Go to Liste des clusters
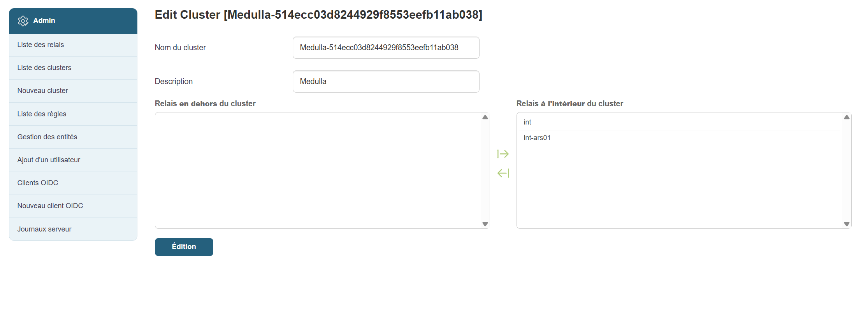This screenshot has width=868, height=321. [x=44, y=68]
